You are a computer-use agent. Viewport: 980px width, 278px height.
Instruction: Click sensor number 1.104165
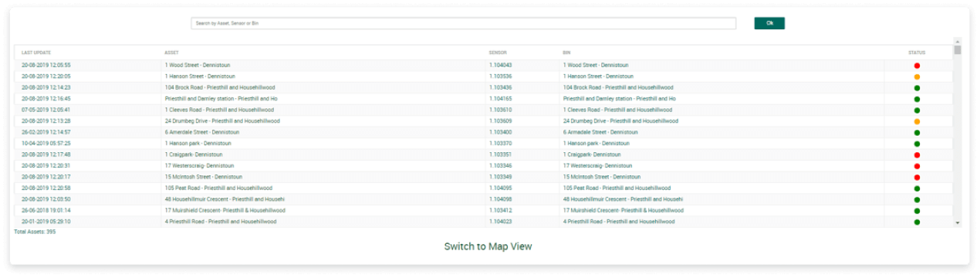pos(501,99)
